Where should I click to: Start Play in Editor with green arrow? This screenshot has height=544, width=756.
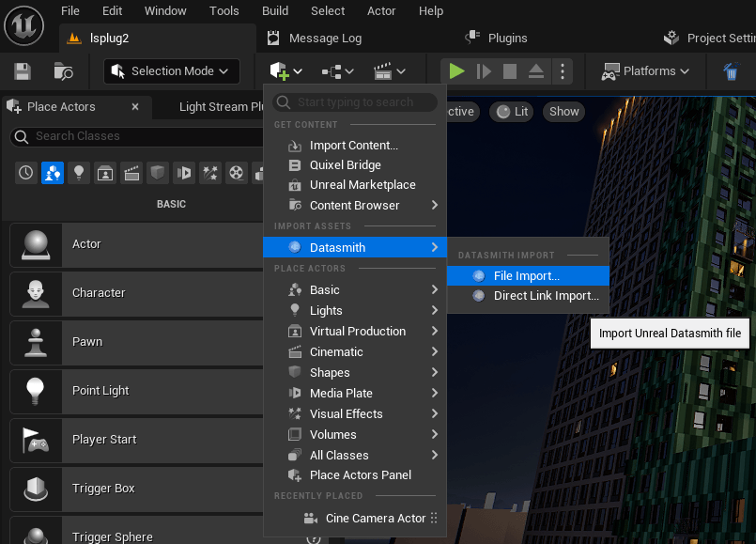[456, 71]
